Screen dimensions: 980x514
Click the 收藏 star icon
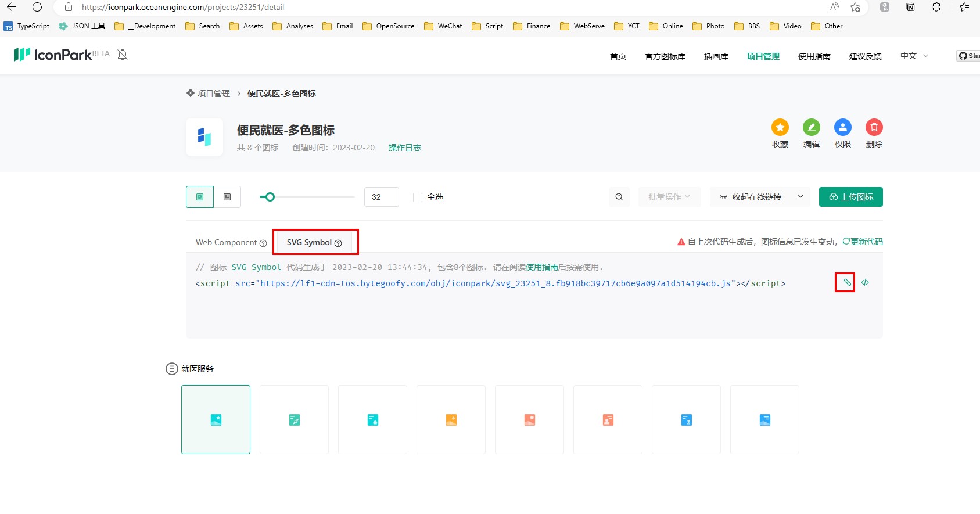pyautogui.click(x=780, y=127)
